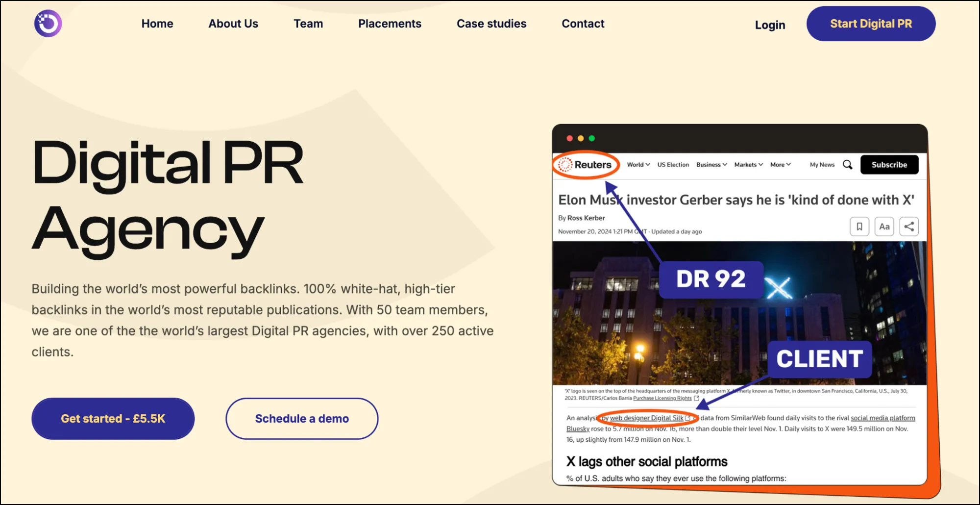Open the Case studies page
This screenshot has height=505, width=980.
click(x=491, y=23)
